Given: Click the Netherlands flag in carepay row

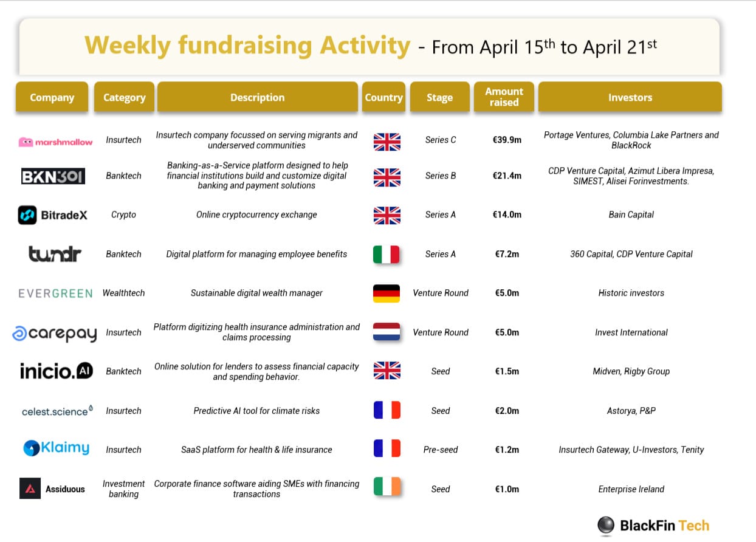Looking at the screenshot, I should pyautogui.click(x=387, y=332).
